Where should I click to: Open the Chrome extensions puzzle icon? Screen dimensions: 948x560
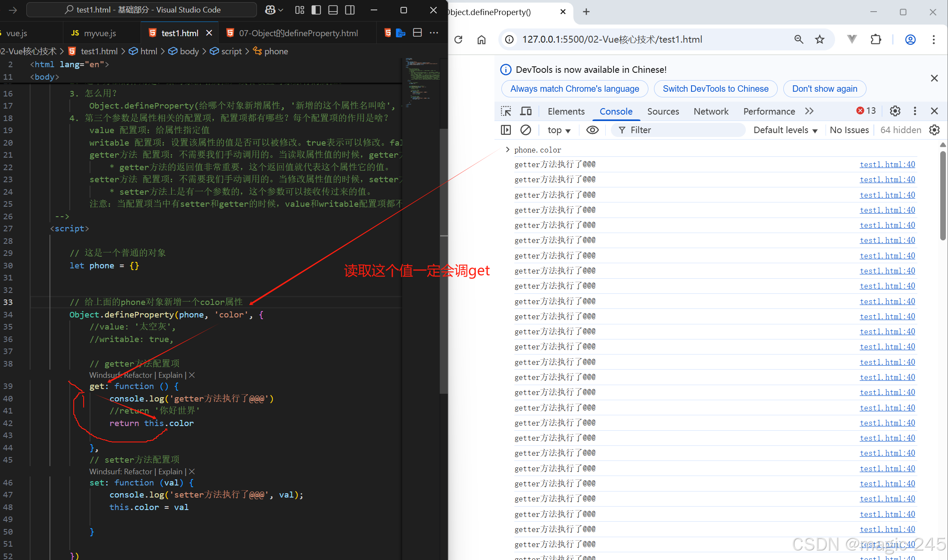[876, 40]
